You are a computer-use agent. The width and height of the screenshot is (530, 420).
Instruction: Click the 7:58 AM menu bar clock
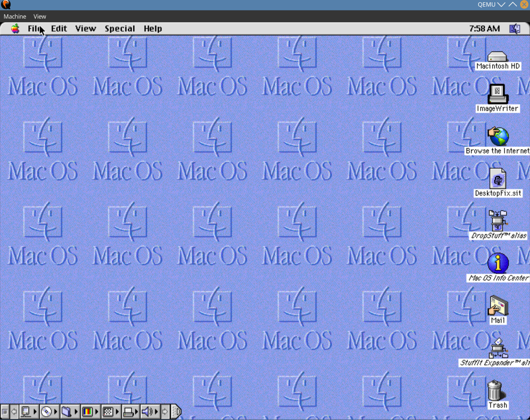[484, 29]
